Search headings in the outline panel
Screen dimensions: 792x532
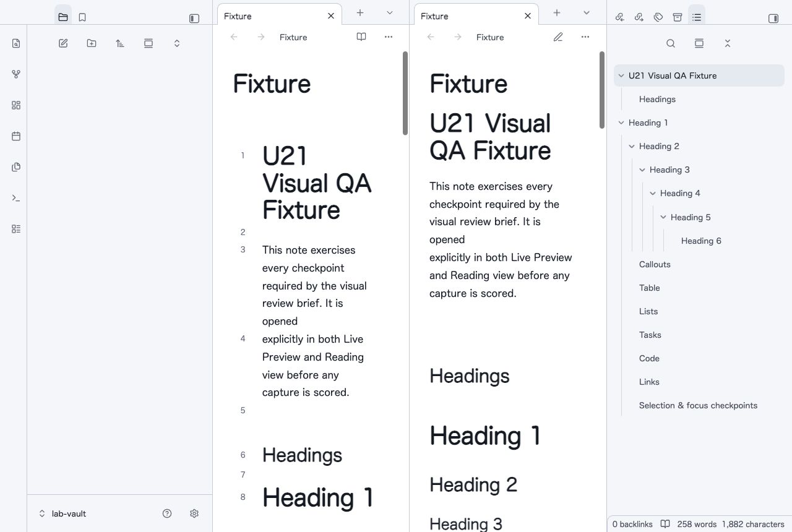(x=671, y=43)
